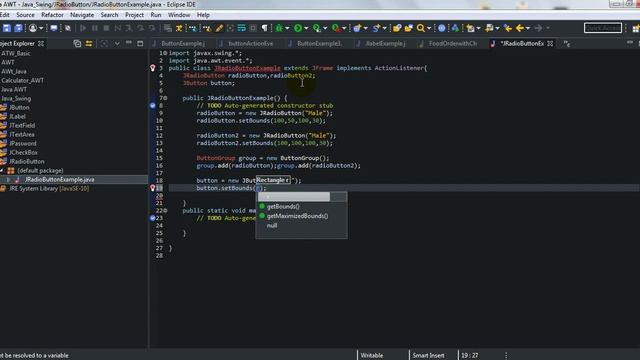Click the Last Edit Location icon
The image size is (640, 360).
coord(508,28)
